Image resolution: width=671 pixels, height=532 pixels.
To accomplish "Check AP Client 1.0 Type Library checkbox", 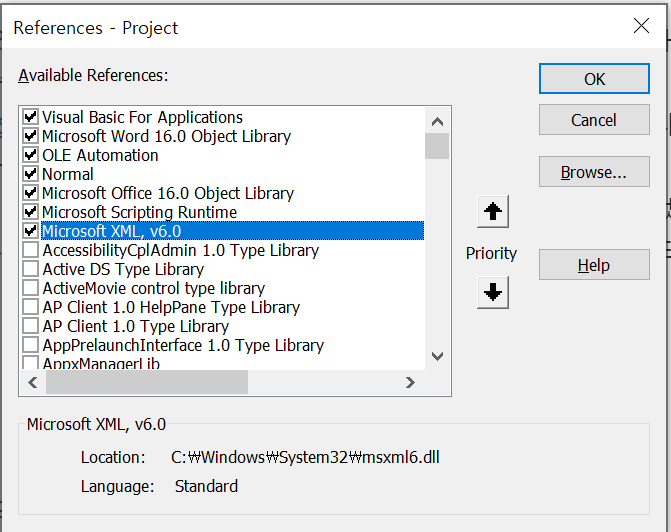I will pyautogui.click(x=30, y=326).
